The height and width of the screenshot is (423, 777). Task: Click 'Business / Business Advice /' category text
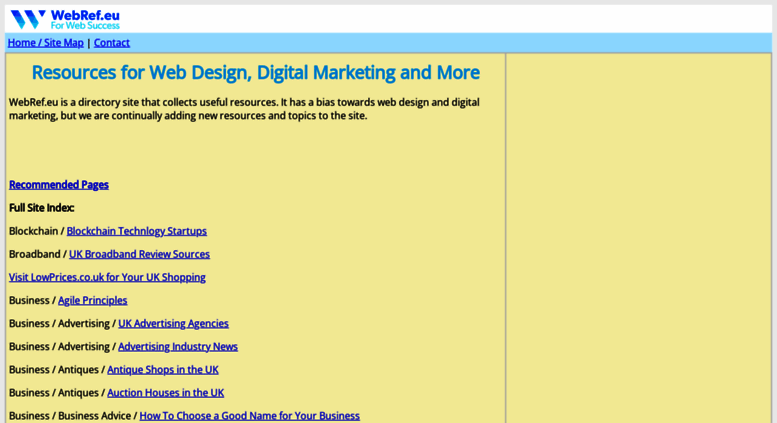coord(73,416)
